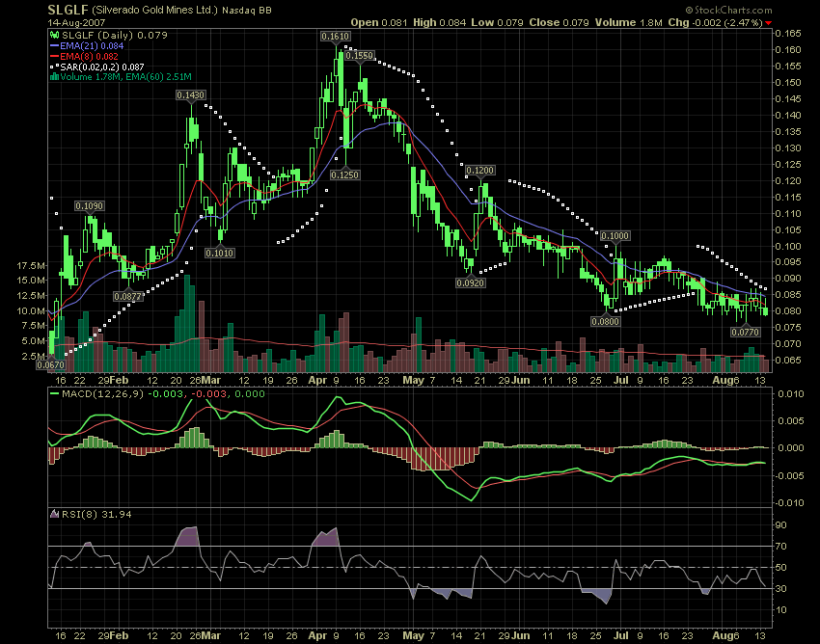Click the Apr label on price chart axis
820x644 pixels.
coord(317,380)
